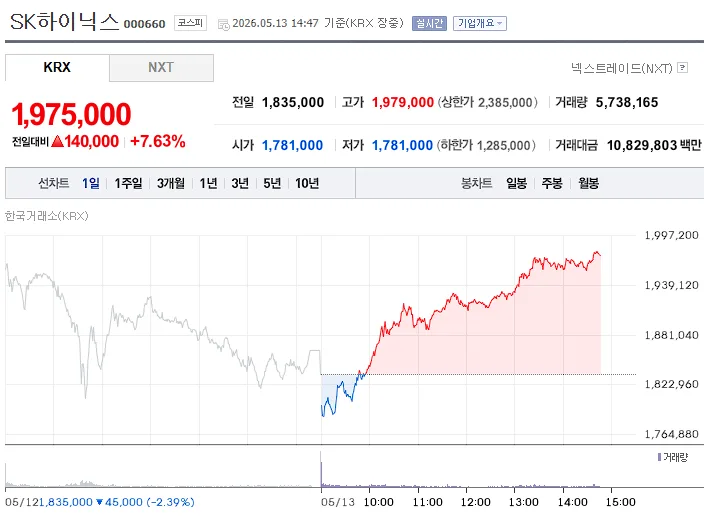Select the 1일 line chart period

point(91,183)
